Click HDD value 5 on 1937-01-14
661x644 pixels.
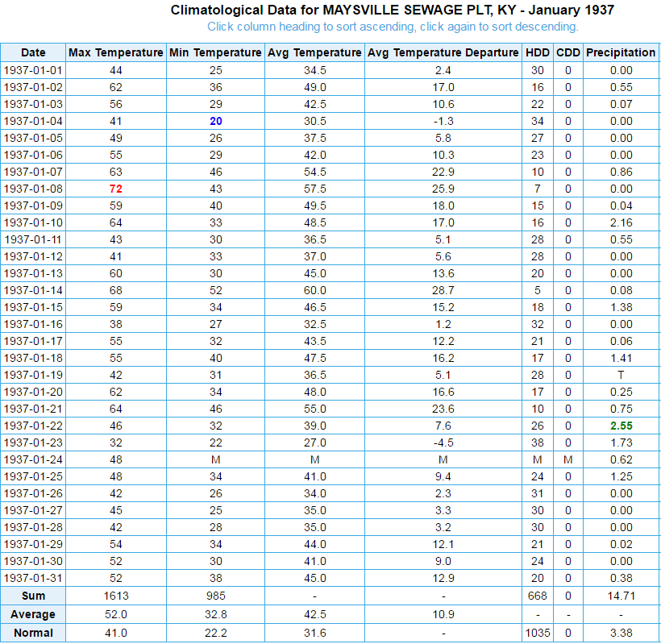point(538,290)
